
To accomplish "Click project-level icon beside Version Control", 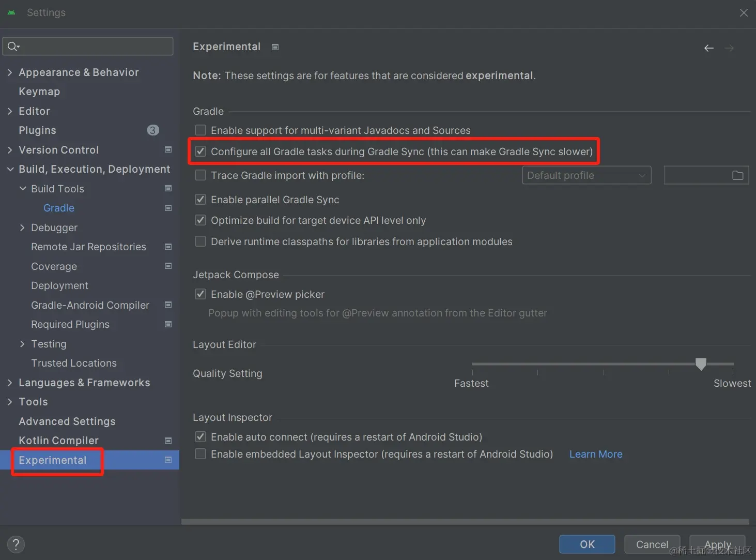I will click(168, 149).
